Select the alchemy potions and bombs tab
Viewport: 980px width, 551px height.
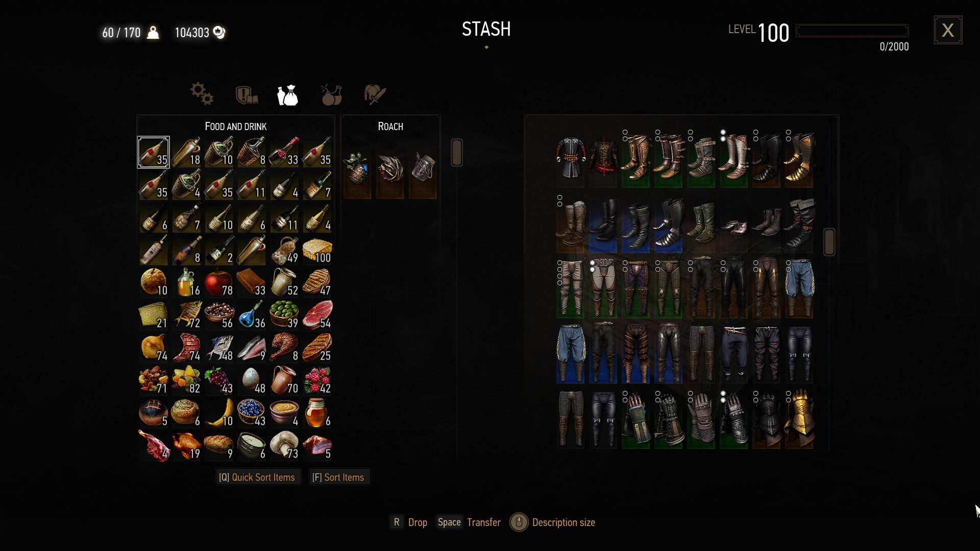pos(331,95)
